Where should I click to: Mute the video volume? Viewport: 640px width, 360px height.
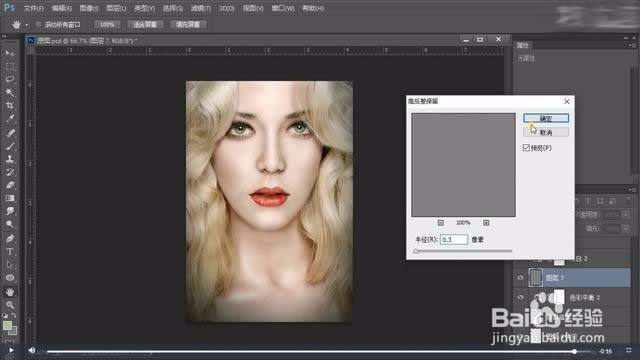point(31,350)
